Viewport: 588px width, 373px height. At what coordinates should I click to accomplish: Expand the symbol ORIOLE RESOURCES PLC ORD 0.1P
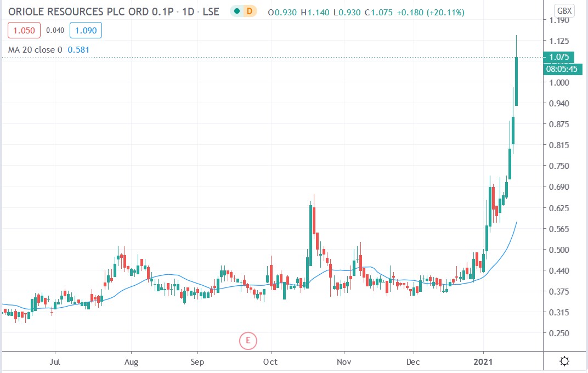pyautogui.click(x=91, y=11)
